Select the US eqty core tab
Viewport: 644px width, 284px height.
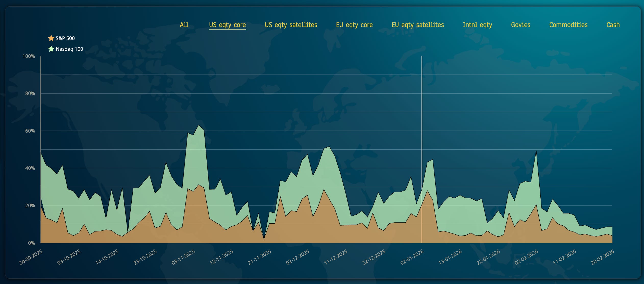(x=227, y=25)
